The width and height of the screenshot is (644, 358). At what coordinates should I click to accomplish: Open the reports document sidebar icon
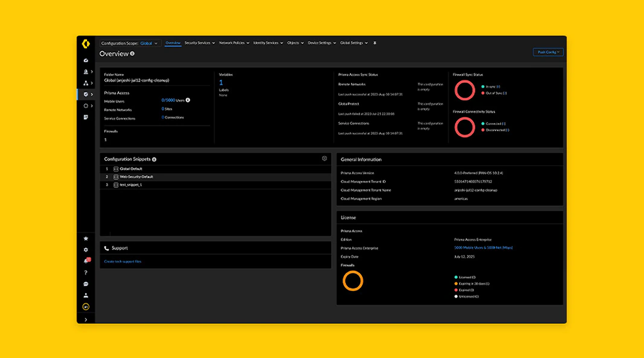86,117
